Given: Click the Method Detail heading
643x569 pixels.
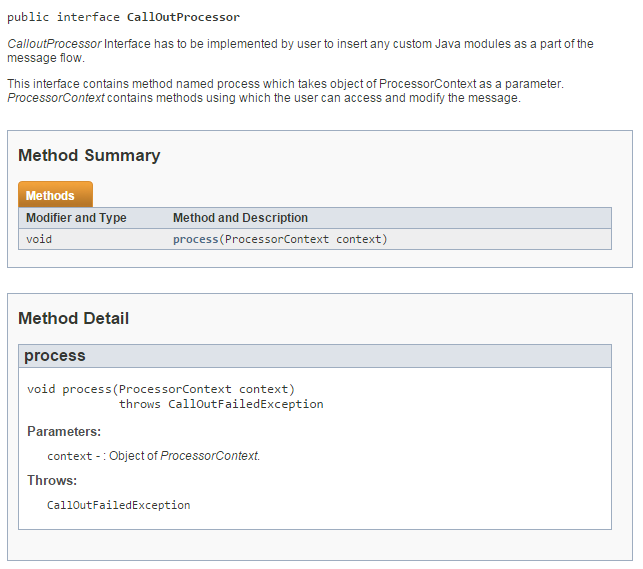Looking at the screenshot, I should pos(74,319).
